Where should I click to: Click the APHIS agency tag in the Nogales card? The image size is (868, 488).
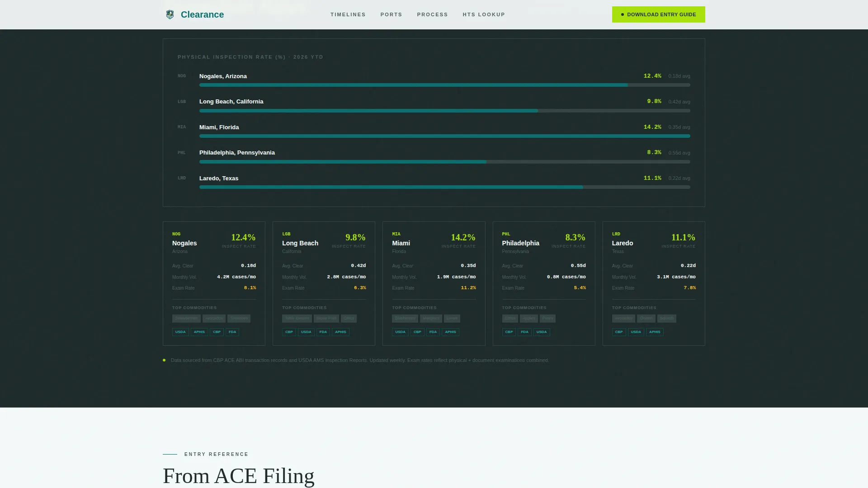tap(199, 332)
